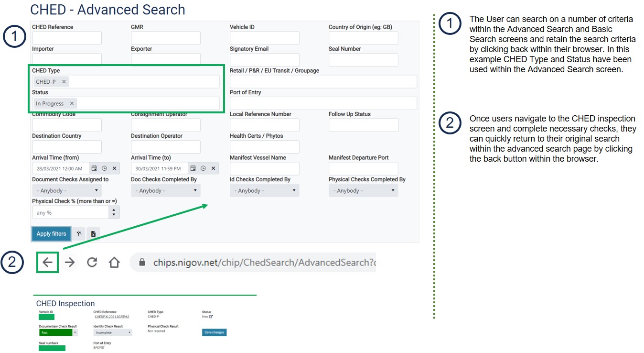Open calendar picker for Arrival Time (from)
The image size is (644, 353).
click(94, 168)
